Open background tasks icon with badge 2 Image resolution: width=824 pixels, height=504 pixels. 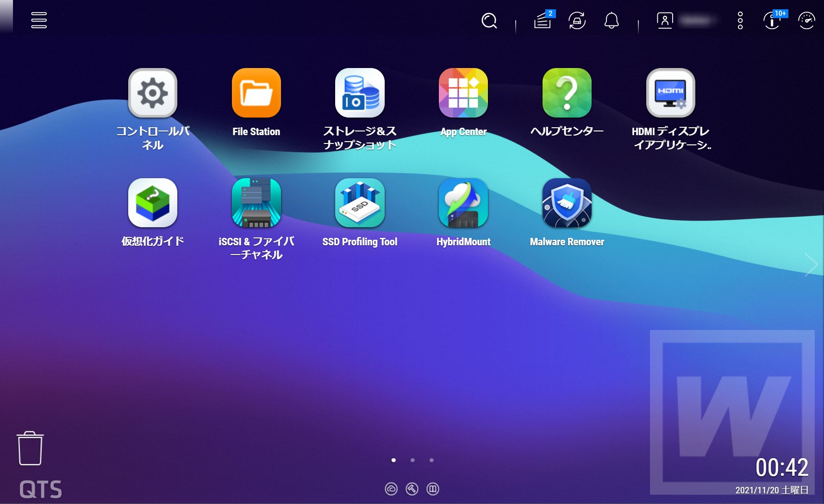pos(543,20)
